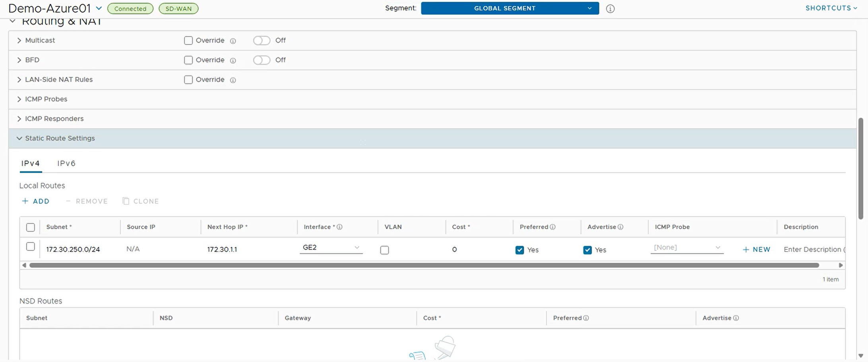Turn on the Multicast toggle
868x362 pixels.
coord(262,40)
